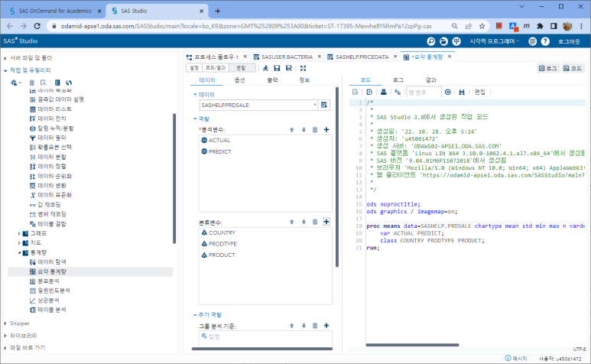
Task: Click the 편집 button in code toolbar
Action: (480, 92)
